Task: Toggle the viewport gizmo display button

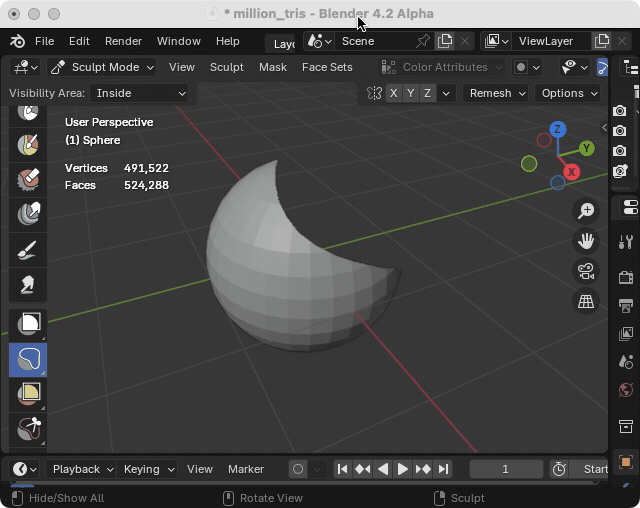Action: pyautogui.click(x=603, y=67)
